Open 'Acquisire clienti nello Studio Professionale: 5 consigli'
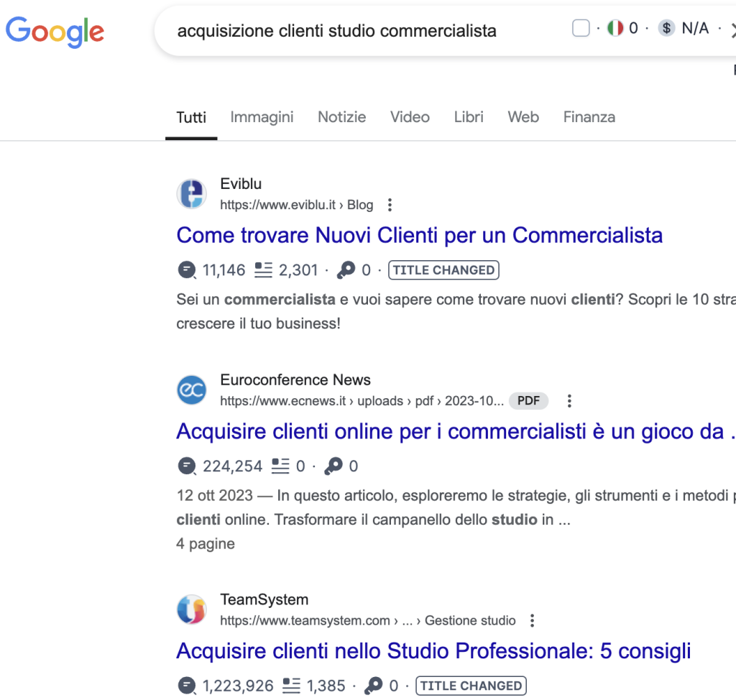Viewport: 736px width, 700px height. coord(433,651)
